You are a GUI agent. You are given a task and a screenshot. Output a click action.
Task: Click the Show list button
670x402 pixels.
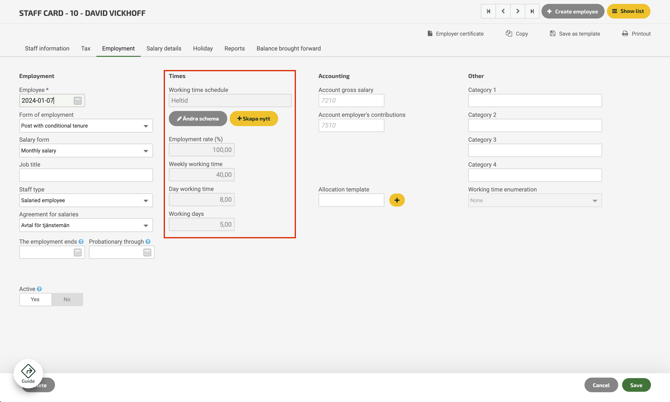[629, 12]
